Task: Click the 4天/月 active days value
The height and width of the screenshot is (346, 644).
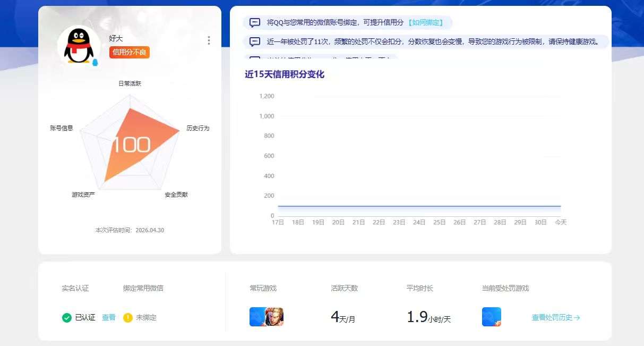Action: [343, 317]
